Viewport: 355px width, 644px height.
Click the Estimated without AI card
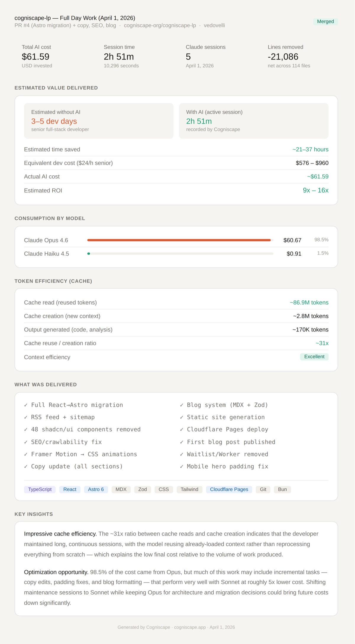(x=99, y=121)
